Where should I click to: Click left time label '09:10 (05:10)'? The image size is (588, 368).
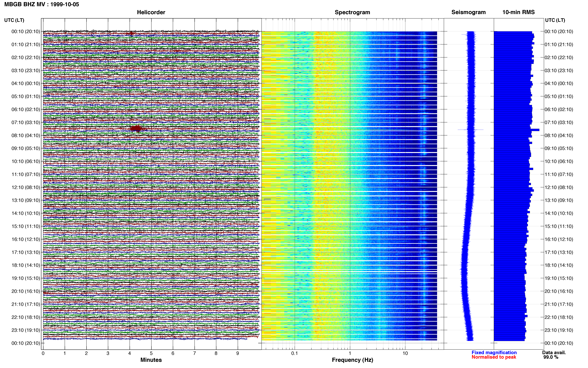pyautogui.click(x=26, y=148)
